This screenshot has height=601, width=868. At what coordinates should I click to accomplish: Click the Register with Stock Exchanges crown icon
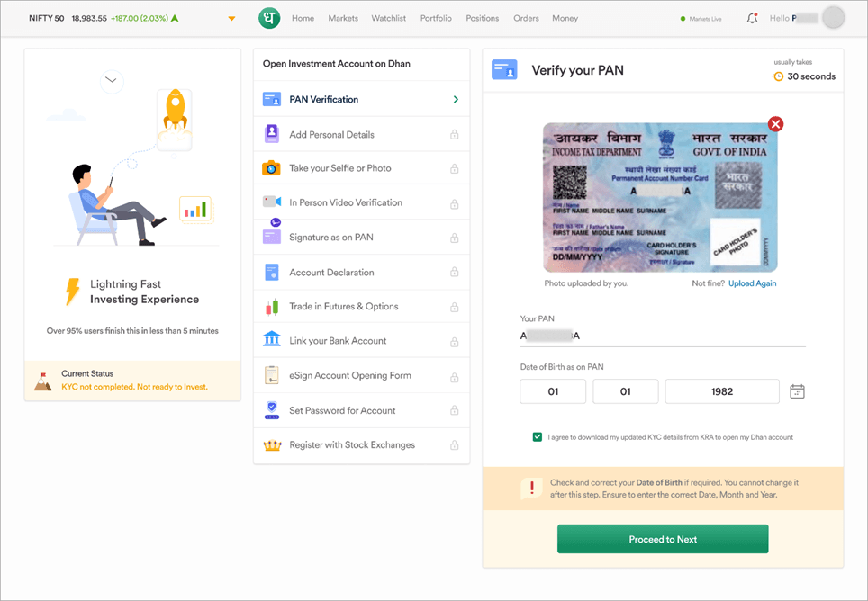click(x=271, y=444)
